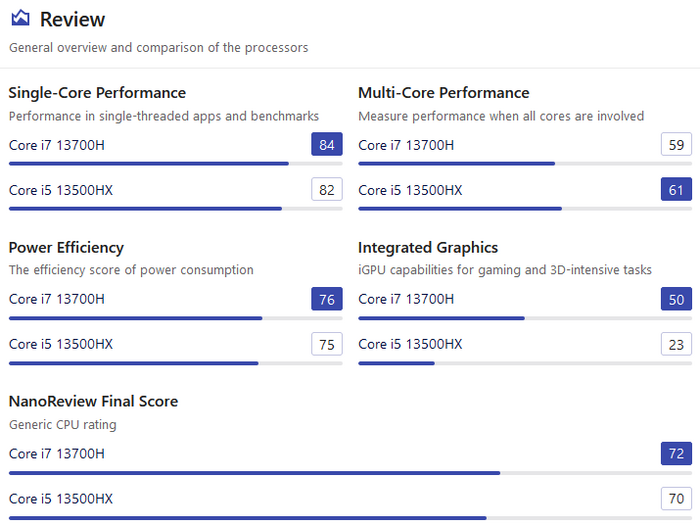Click the Single-Core Performance heading
Screen dimensions: 700x525
coord(97,93)
